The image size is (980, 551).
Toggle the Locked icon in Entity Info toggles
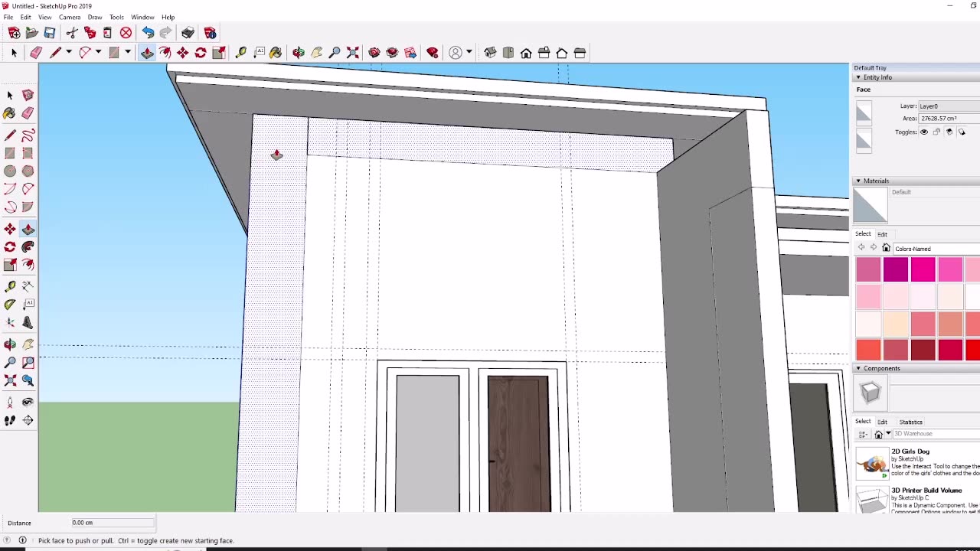[936, 132]
